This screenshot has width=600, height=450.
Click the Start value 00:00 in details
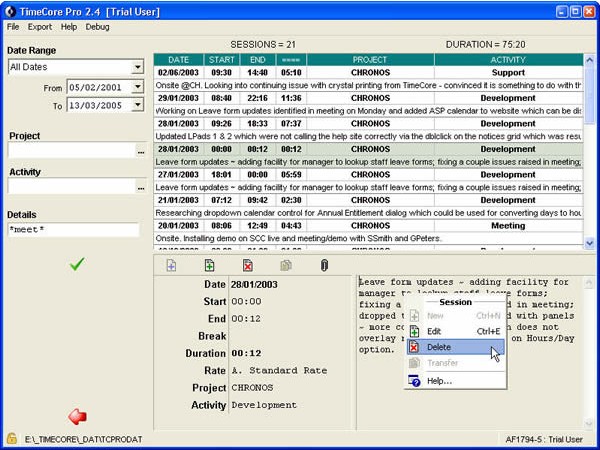click(x=246, y=302)
